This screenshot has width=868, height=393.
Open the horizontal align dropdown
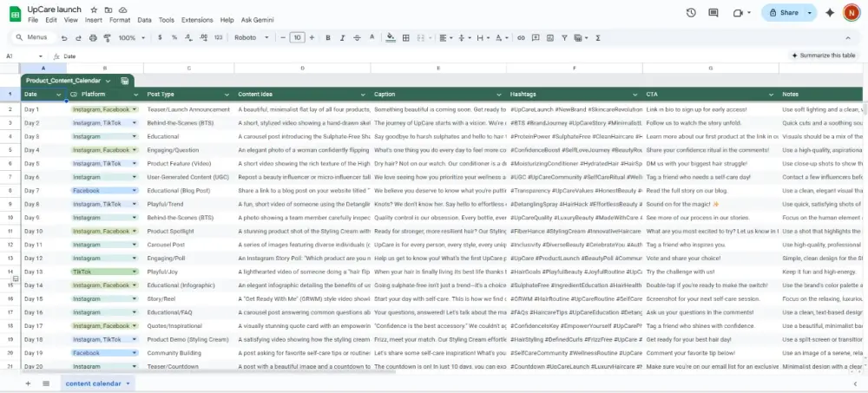click(445, 37)
